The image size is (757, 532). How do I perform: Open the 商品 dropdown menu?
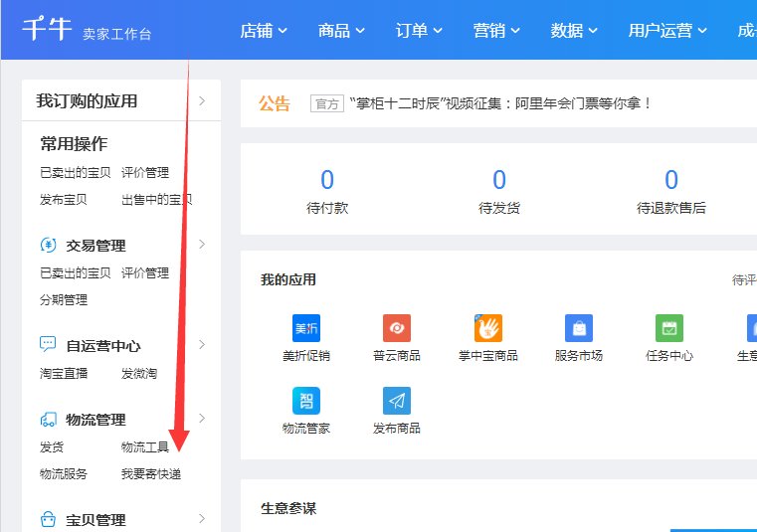(x=341, y=31)
